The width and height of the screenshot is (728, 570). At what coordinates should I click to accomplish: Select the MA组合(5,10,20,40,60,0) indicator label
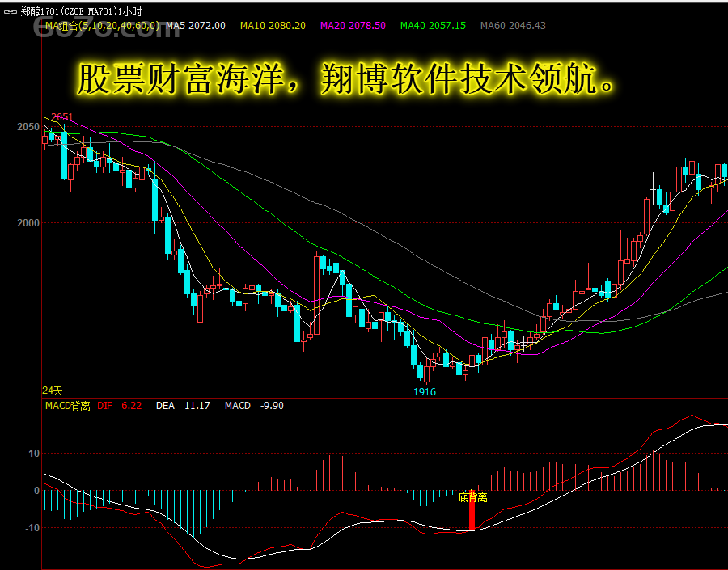point(102,26)
